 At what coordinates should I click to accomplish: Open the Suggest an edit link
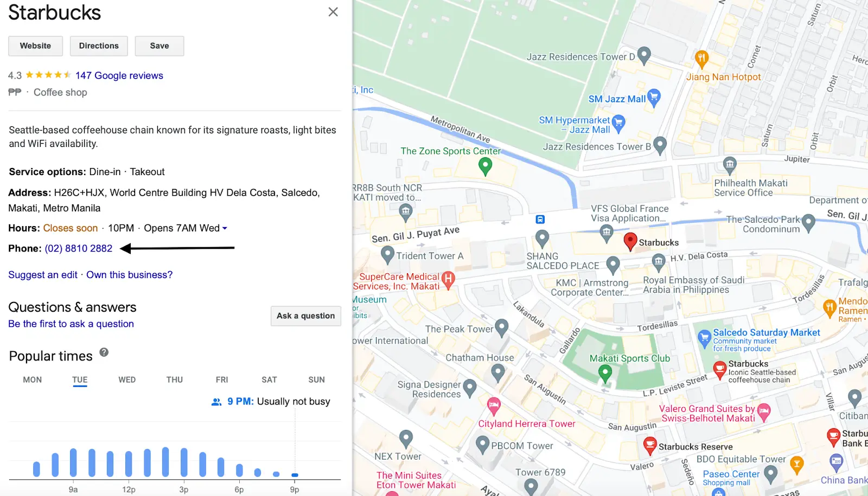(x=43, y=275)
